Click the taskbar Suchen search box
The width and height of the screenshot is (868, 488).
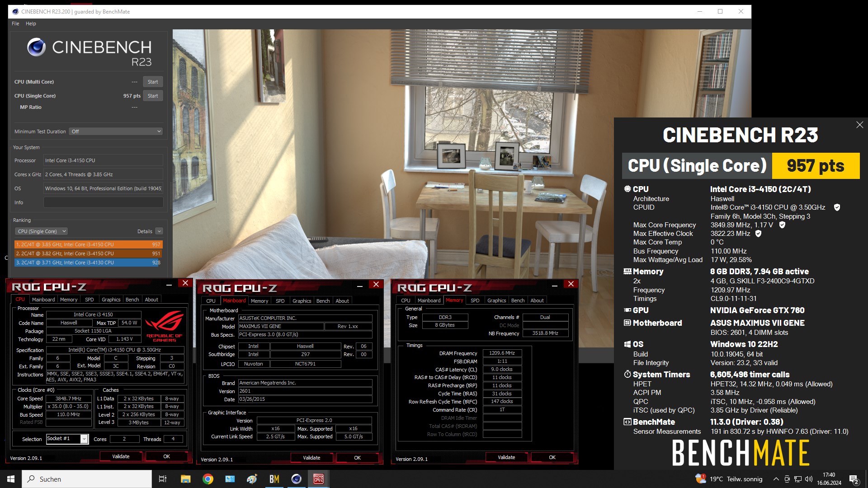pyautogui.click(x=87, y=479)
